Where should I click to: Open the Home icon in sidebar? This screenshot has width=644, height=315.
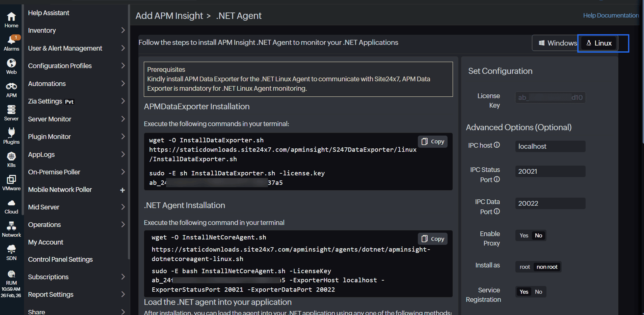(11, 17)
